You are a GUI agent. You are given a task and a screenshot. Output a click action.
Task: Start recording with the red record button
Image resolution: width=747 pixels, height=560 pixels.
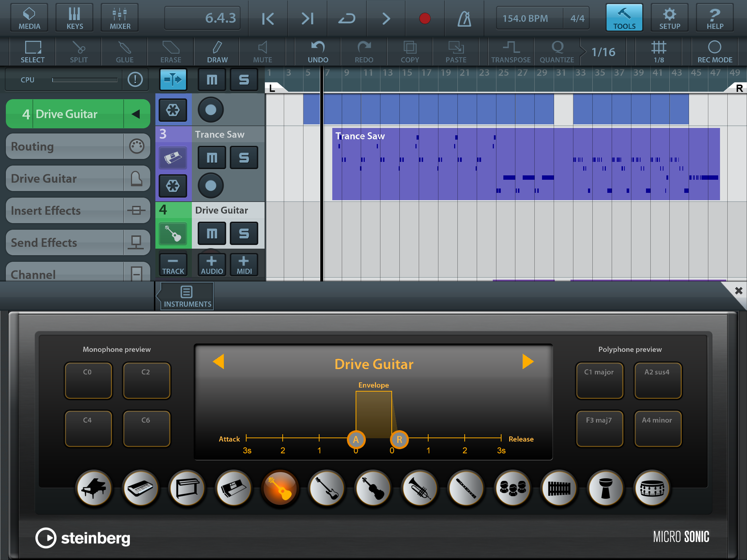pos(425,18)
